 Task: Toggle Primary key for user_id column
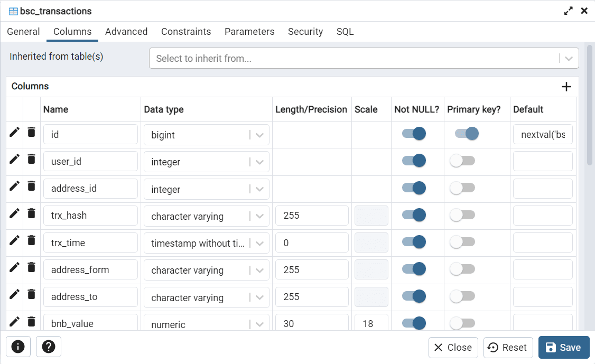(462, 161)
